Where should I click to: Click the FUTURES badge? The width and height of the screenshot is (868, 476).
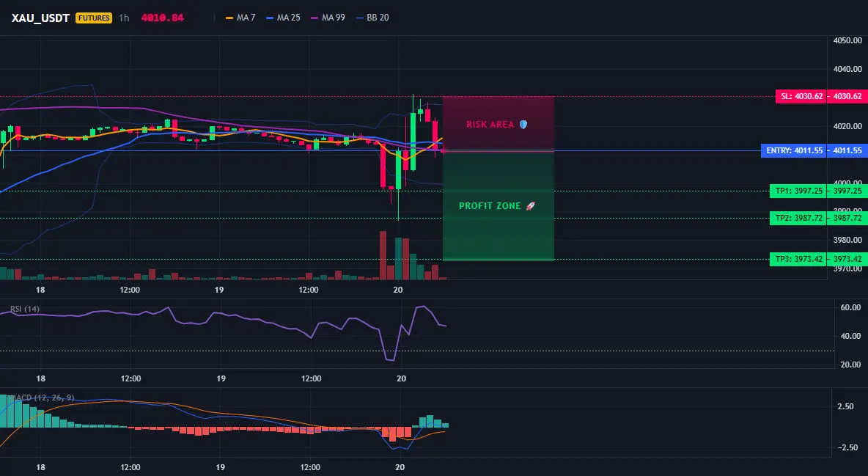[x=94, y=18]
